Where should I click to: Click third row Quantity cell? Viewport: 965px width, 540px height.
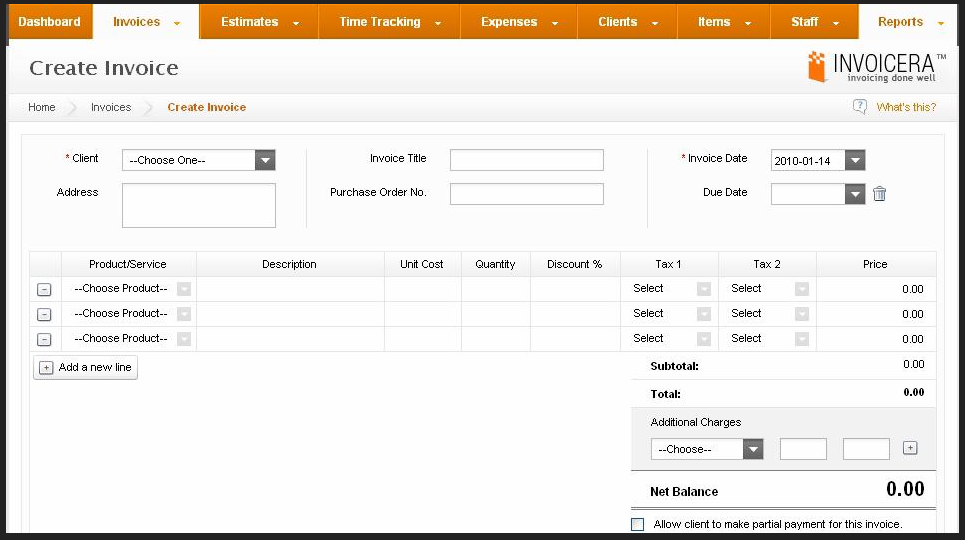[496, 339]
